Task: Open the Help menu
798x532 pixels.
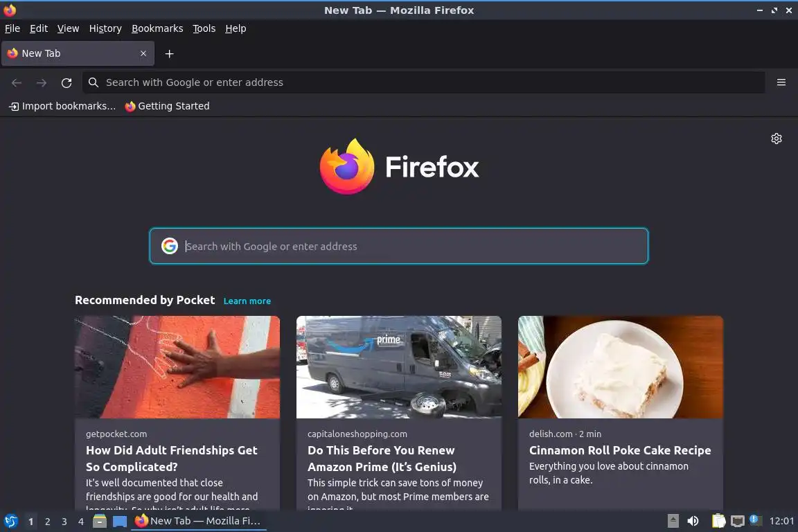Action: [236, 28]
